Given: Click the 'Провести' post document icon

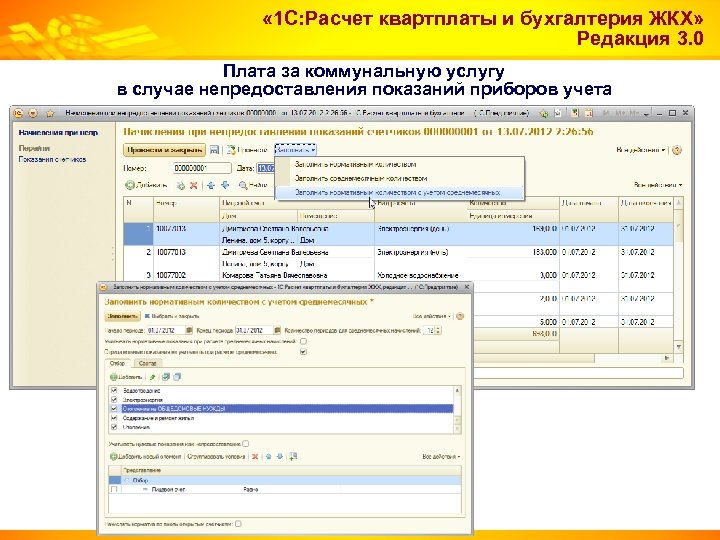Looking at the screenshot, I should tap(231, 150).
